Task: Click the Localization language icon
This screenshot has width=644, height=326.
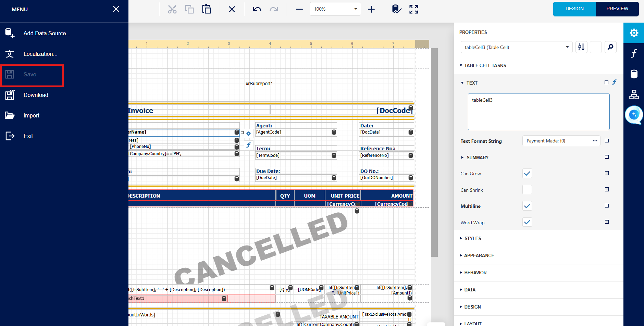Action: point(10,54)
